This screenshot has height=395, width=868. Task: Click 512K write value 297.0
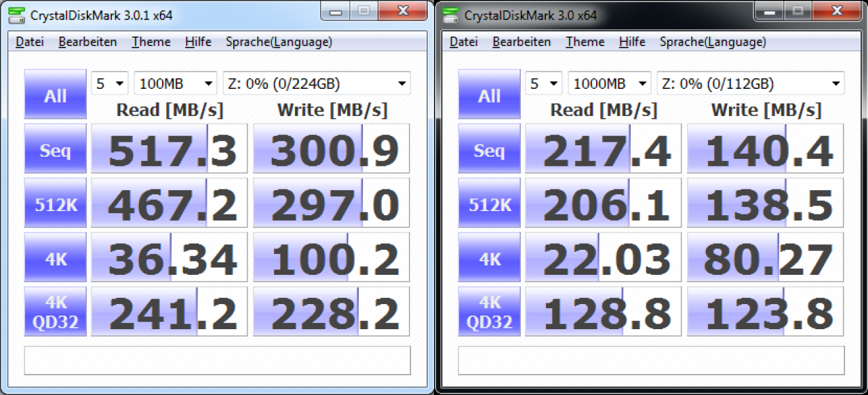pos(332,203)
